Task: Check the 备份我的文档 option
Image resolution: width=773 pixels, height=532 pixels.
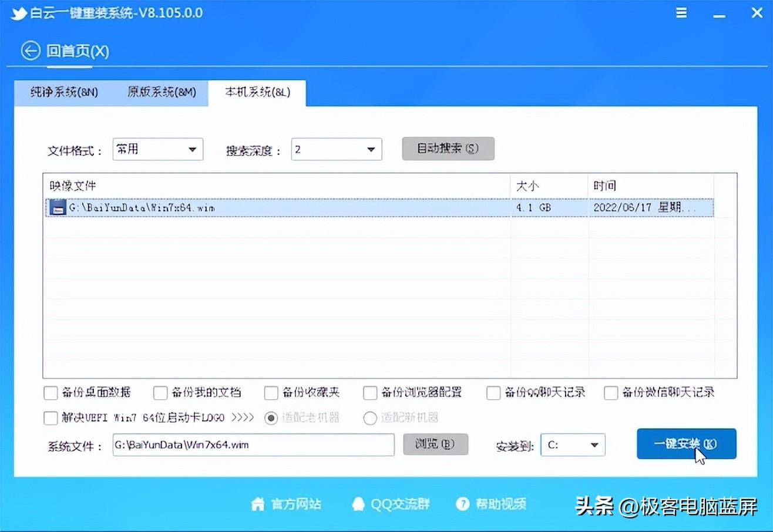Action: [x=160, y=393]
